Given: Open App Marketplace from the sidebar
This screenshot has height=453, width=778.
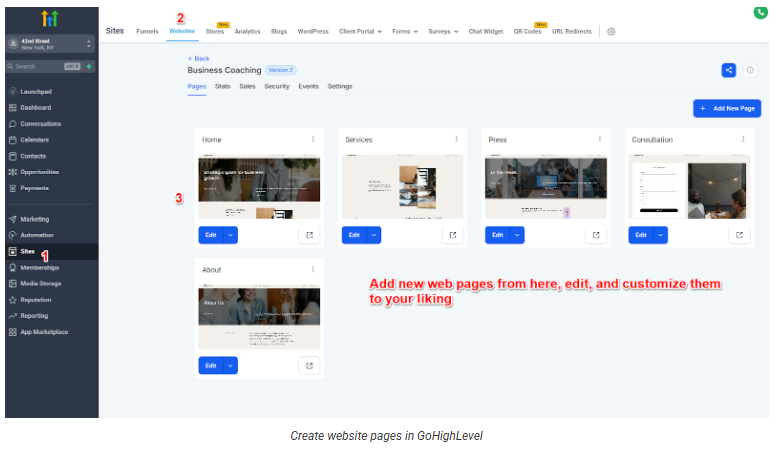Looking at the screenshot, I should click(x=44, y=332).
